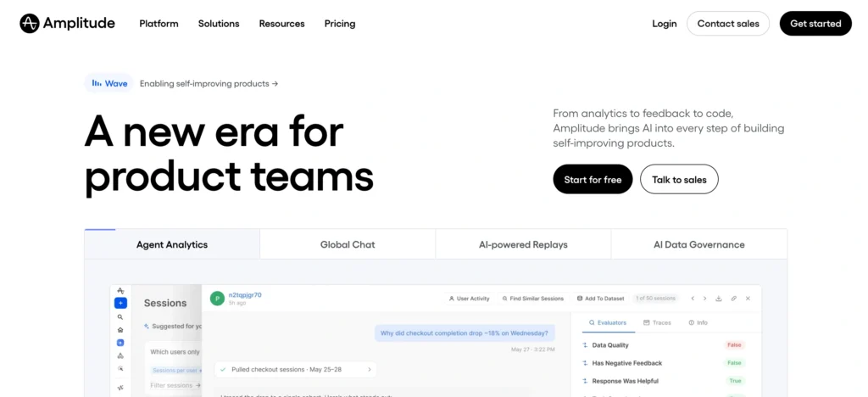Select the Evaluators tab in session panel

(x=607, y=322)
